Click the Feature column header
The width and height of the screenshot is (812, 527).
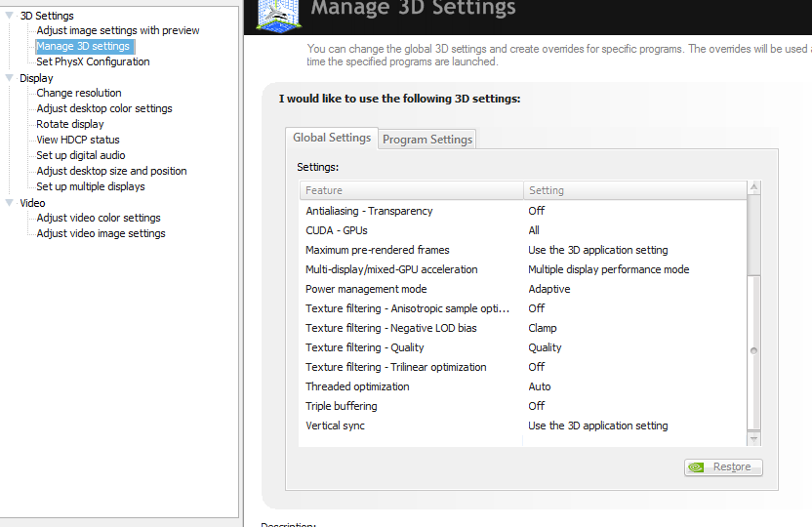click(x=412, y=190)
